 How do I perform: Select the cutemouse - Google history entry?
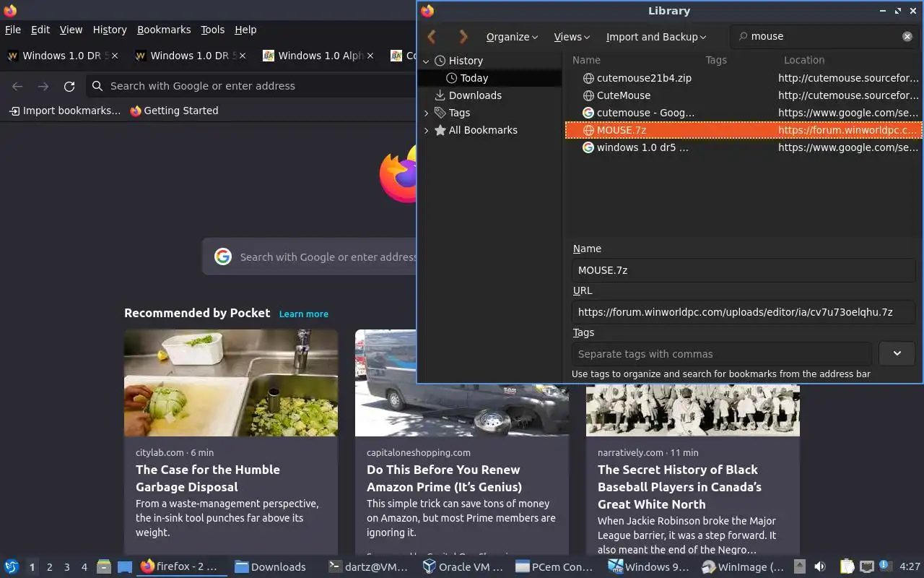coord(743,113)
